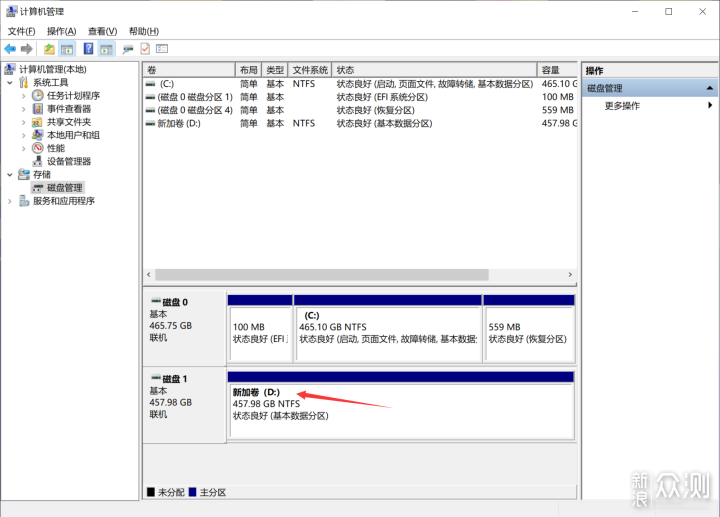Expand the 性能 node

(23, 149)
